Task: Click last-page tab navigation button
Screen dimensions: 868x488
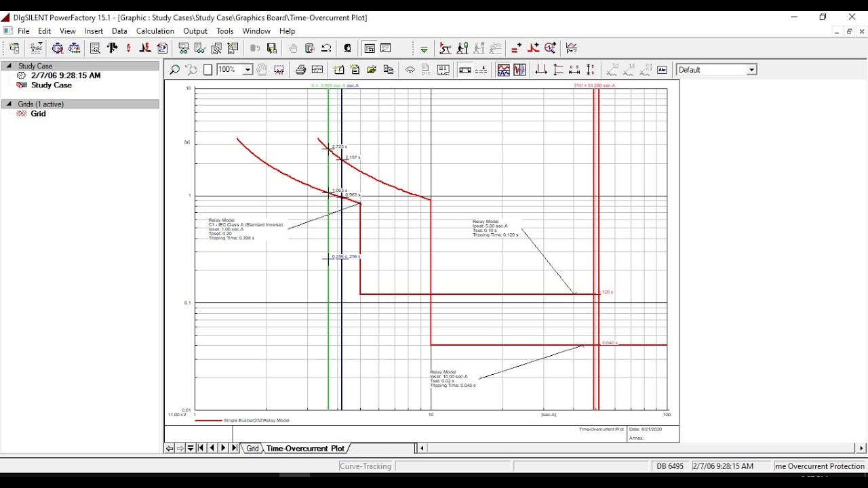Action: 235,448
